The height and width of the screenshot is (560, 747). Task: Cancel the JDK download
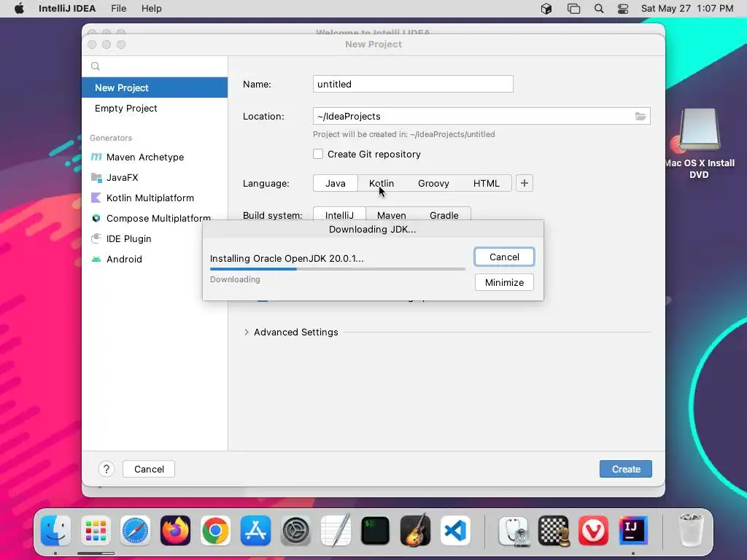(x=504, y=257)
